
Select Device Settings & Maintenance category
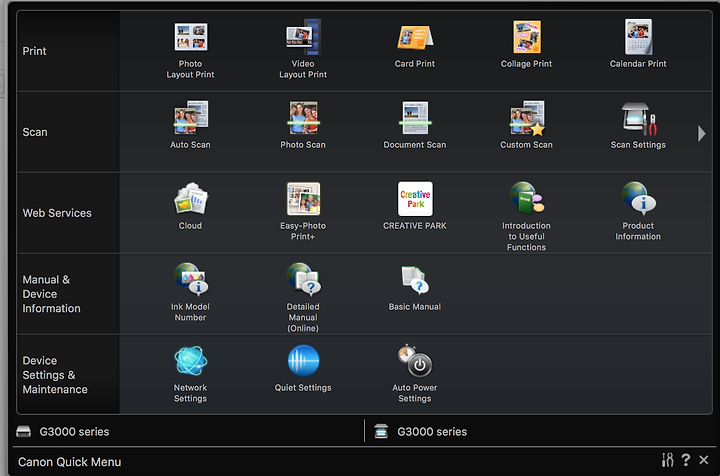tap(68, 375)
